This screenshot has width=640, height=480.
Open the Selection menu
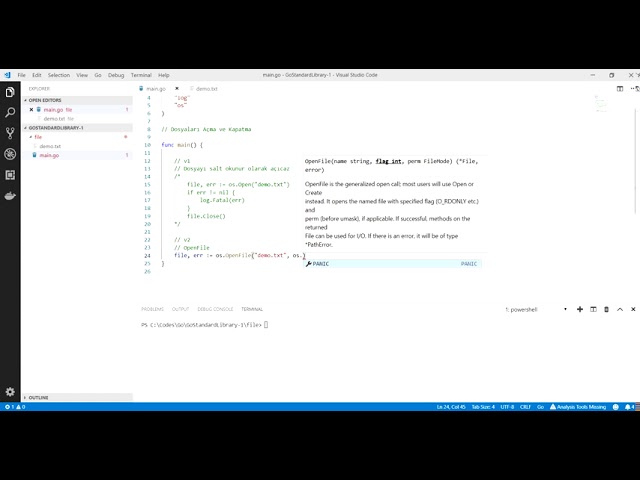59,75
